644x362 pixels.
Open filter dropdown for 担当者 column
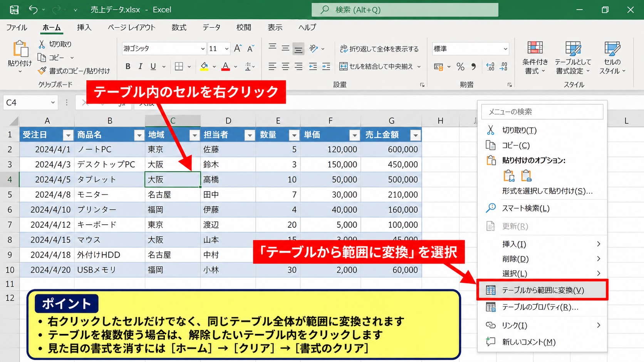click(250, 135)
